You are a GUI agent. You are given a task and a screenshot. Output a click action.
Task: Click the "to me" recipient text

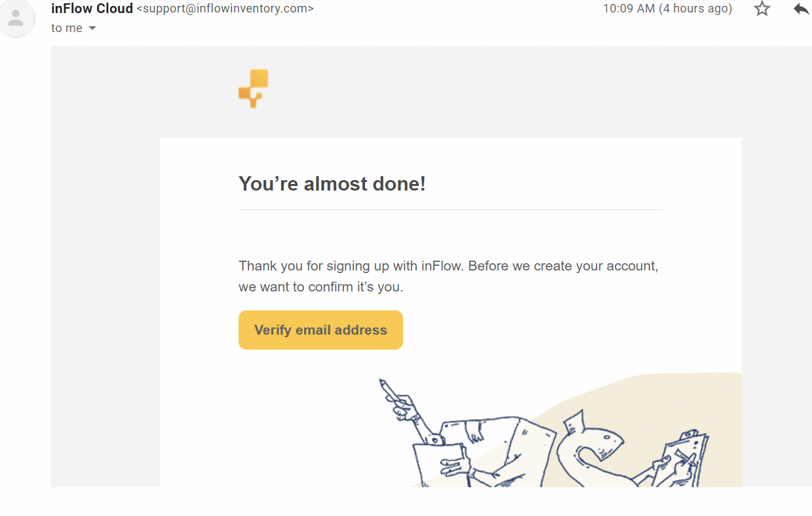(67, 28)
